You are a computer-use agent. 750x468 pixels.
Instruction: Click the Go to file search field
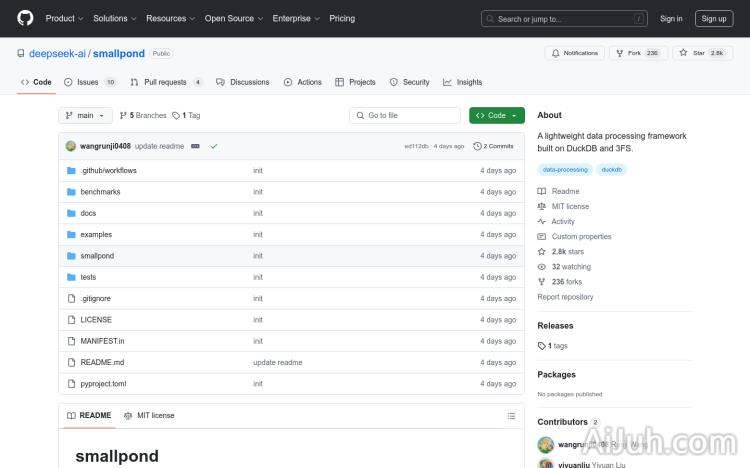click(404, 115)
